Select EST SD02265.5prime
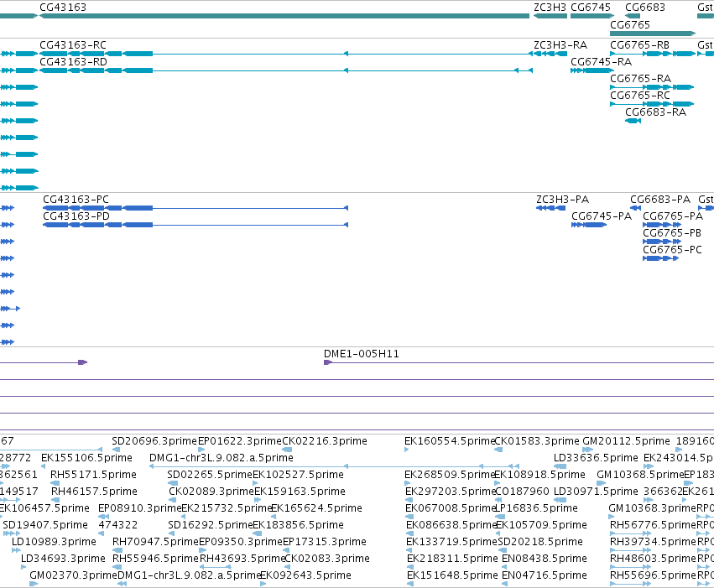The width and height of the screenshot is (714, 588). [210, 475]
